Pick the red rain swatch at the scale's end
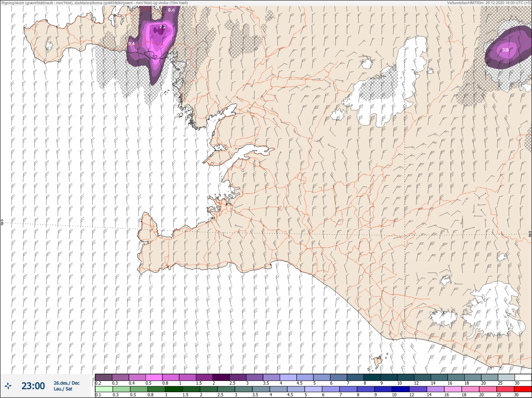 pos(523,389)
